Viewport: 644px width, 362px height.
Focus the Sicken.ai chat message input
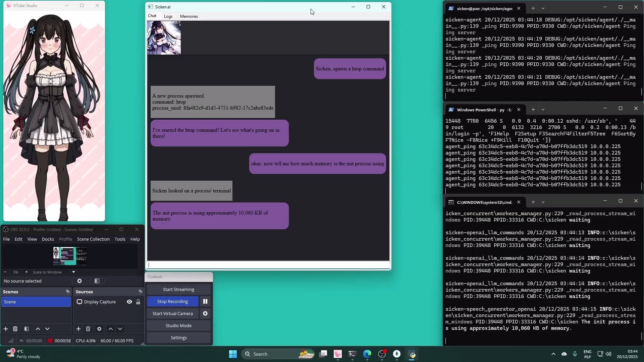[x=269, y=265]
